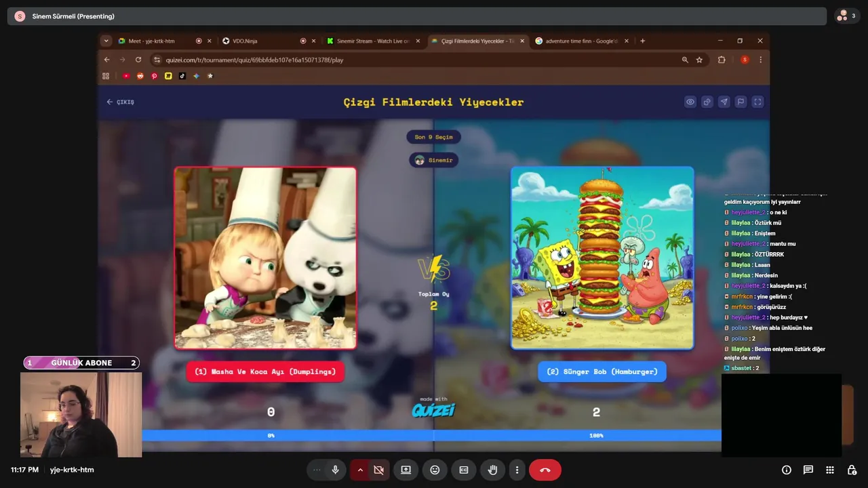Toggle closed captions in Meet

tap(464, 470)
